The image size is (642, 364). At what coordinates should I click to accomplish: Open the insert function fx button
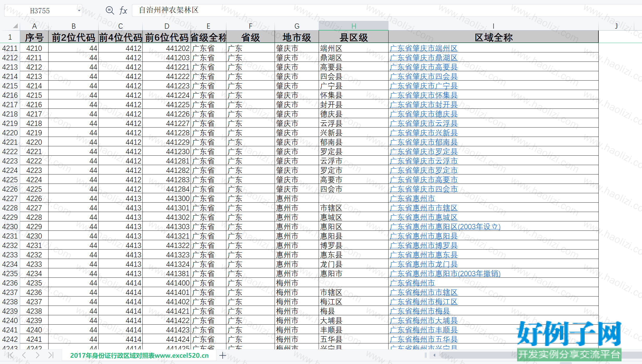pos(123,10)
